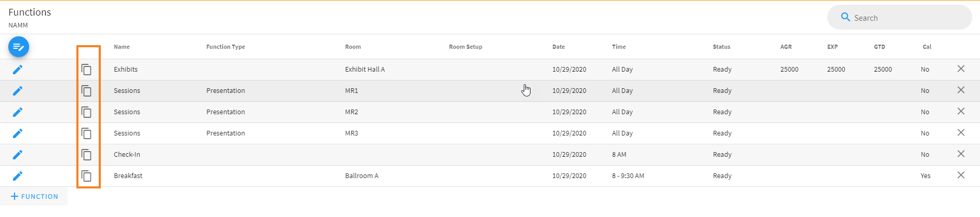Click the search magnifier icon
The image size is (980, 217).
point(845,17)
